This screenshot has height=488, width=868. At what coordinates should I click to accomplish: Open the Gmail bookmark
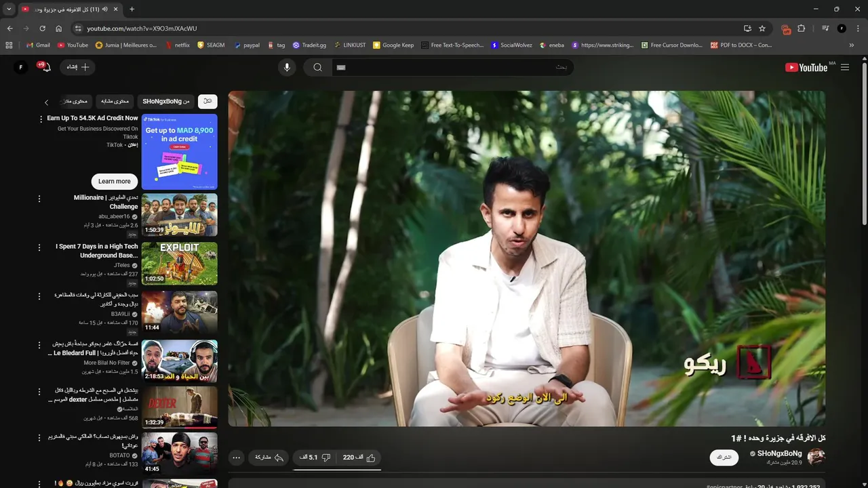click(38, 45)
